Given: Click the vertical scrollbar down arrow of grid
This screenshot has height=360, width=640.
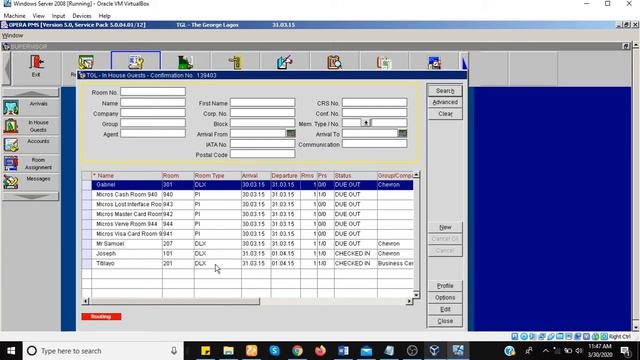Looking at the screenshot, I should 416,294.
